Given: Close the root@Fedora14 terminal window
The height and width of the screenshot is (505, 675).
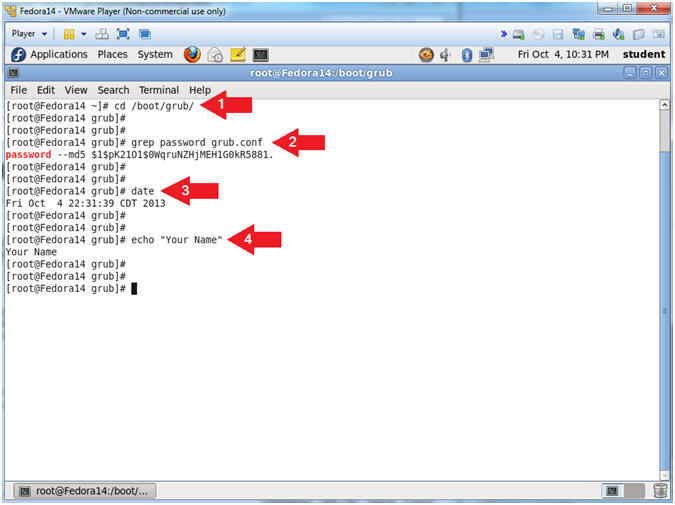Looking at the screenshot, I should point(662,73).
